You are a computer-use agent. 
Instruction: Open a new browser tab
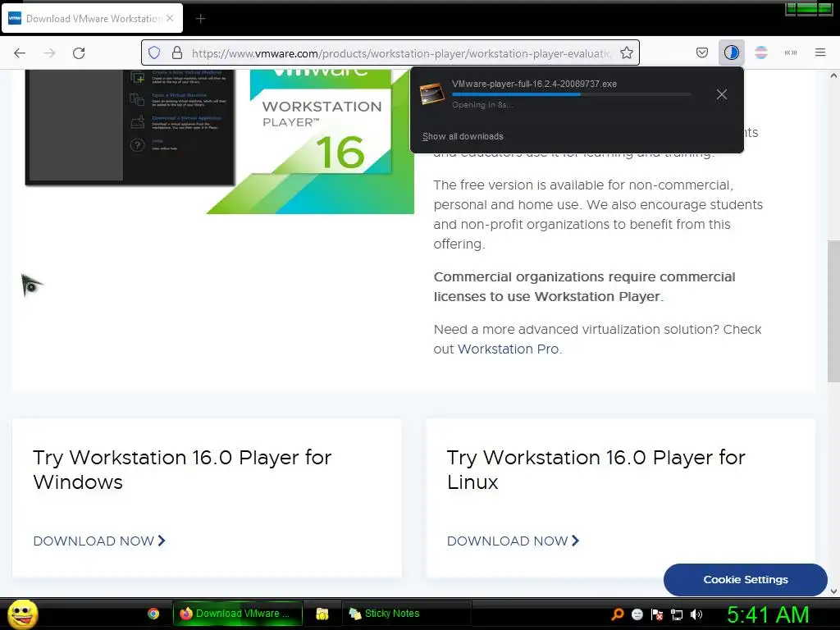click(x=200, y=19)
